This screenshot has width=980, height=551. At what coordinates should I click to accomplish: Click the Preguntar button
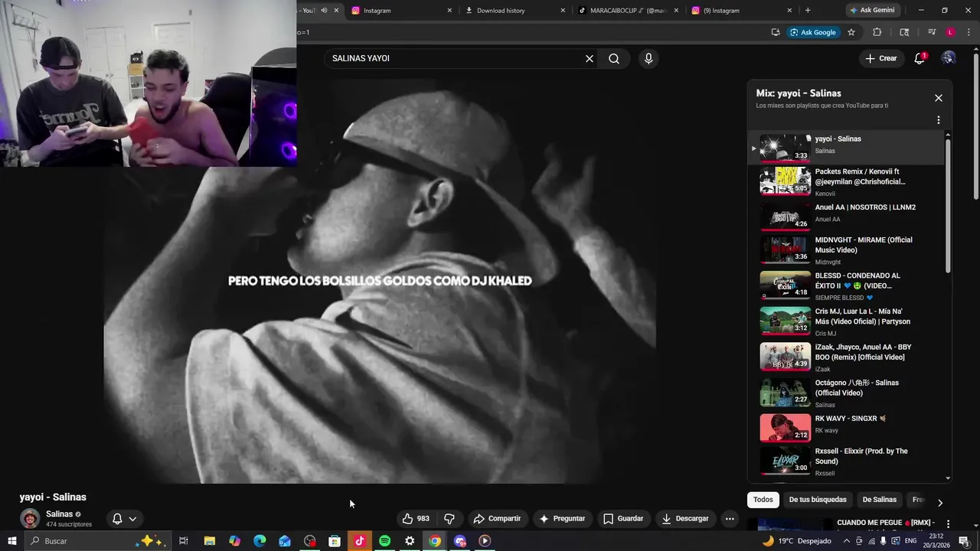(x=562, y=519)
